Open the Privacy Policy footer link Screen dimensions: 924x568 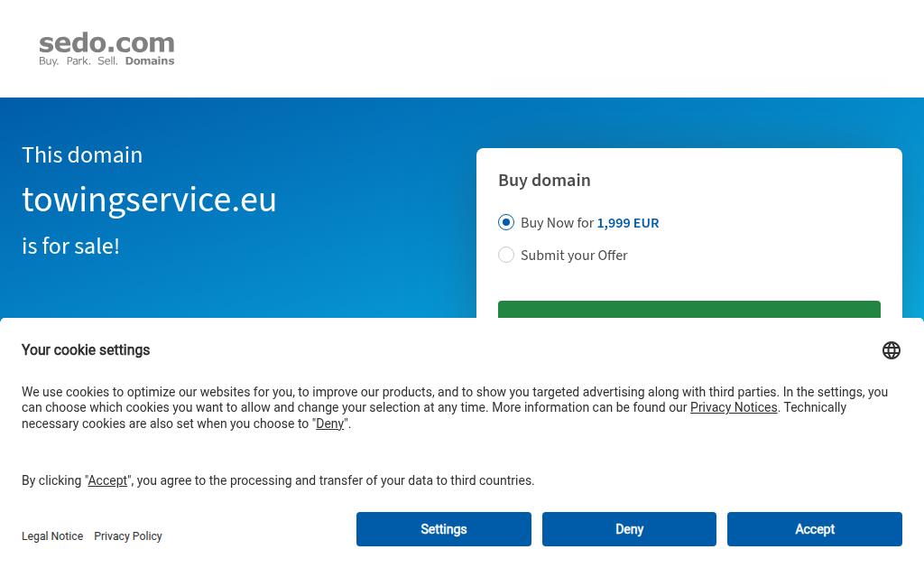click(x=128, y=536)
